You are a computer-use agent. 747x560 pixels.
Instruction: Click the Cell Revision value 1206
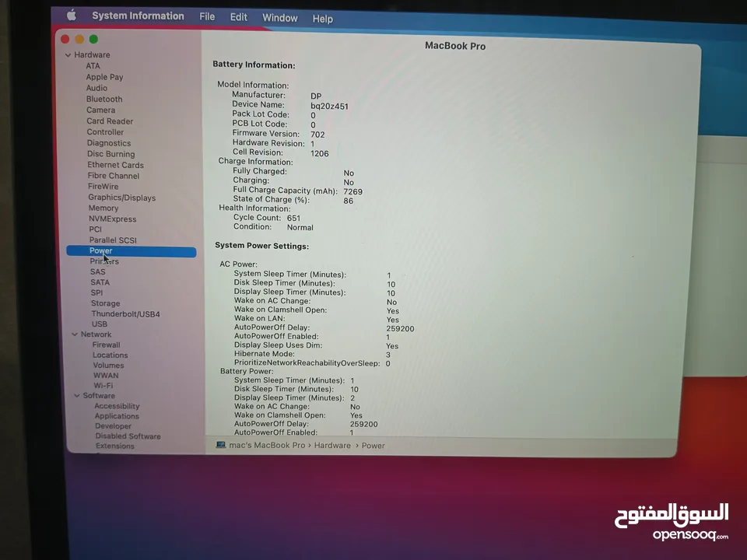pos(319,153)
